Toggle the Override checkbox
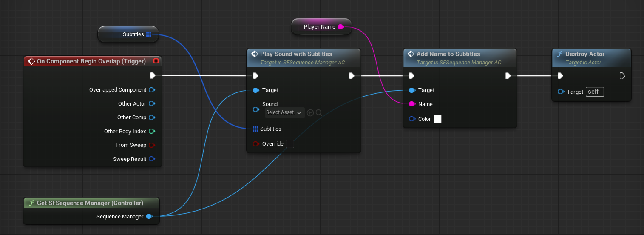The height and width of the screenshot is (235, 644). 290,144
